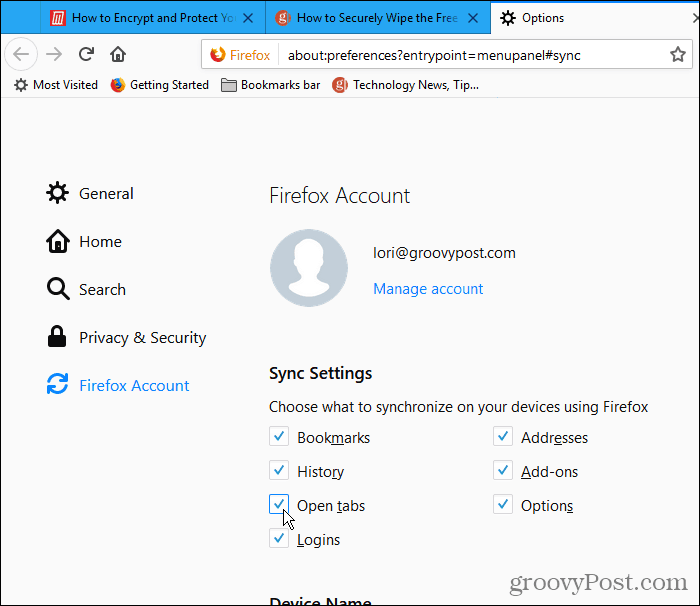Open the Home preferences category
This screenshot has height=606, width=700.
(84, 242)
